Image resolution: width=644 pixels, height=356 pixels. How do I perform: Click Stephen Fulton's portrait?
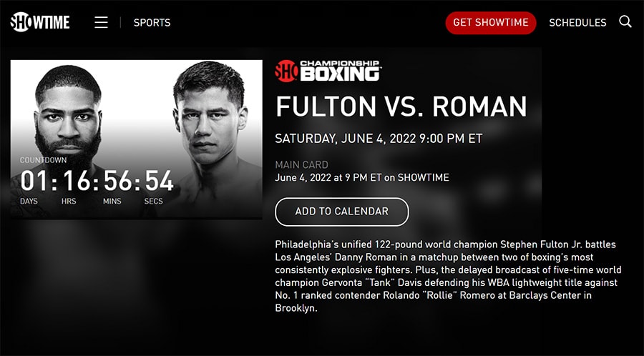68,119
